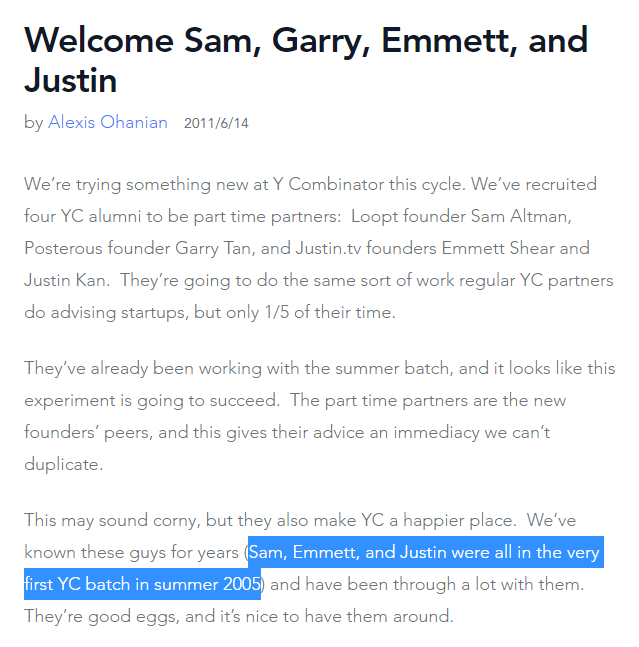Click the highlighted text starting with 'Sam, Emmett'

(x=424, y=552)
